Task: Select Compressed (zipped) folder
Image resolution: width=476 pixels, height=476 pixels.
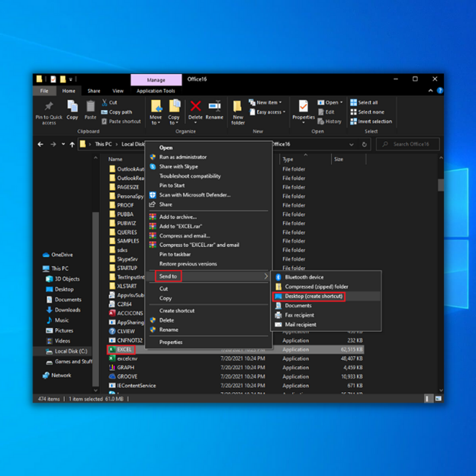Action: (326, 287)
